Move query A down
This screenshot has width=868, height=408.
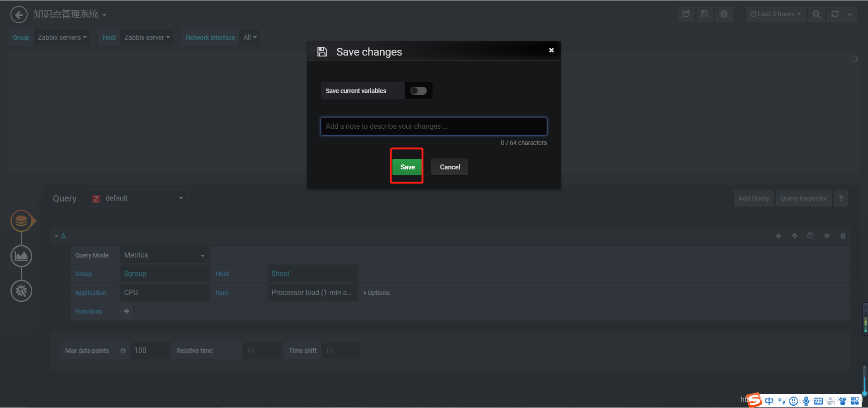click(778, 236)
